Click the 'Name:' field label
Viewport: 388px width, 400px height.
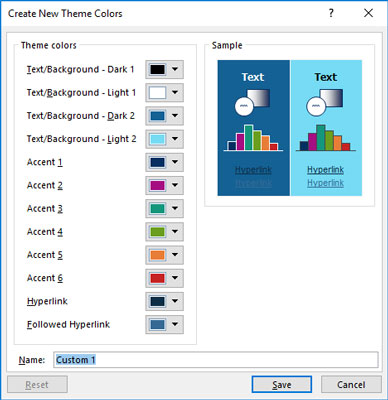(32, 360)
